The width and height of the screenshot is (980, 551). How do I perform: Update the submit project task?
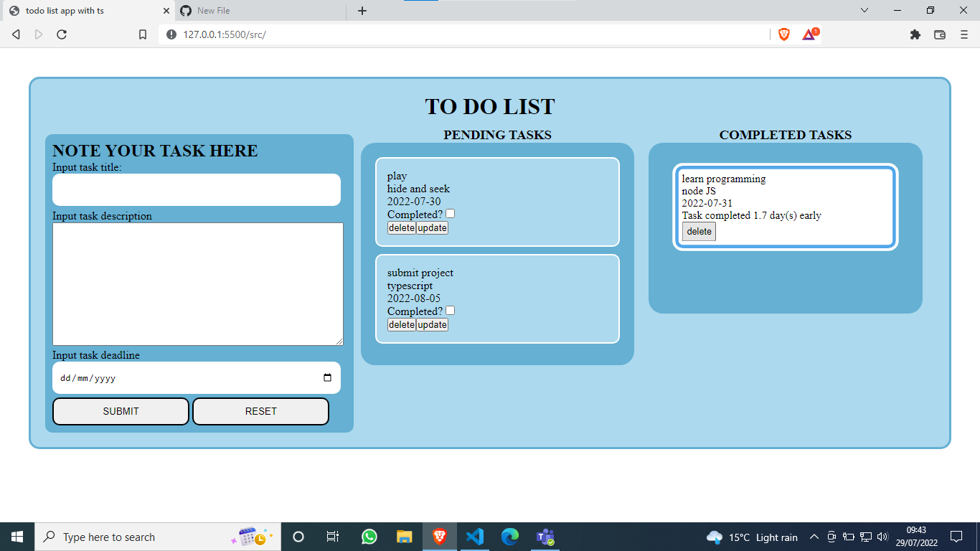[x=432, y=324]
